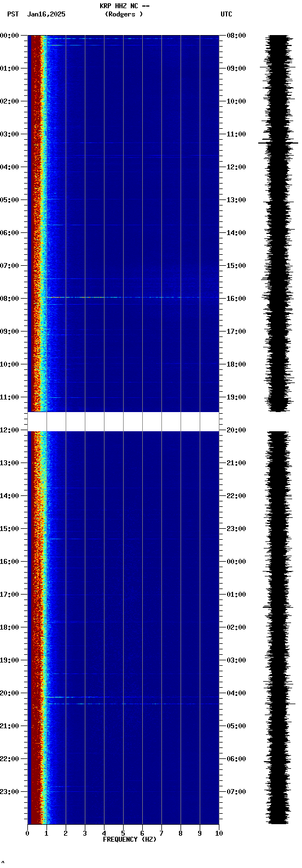Click the PST '12:00' time label
This screenshot has height=868, width=302.
(10, 430)
